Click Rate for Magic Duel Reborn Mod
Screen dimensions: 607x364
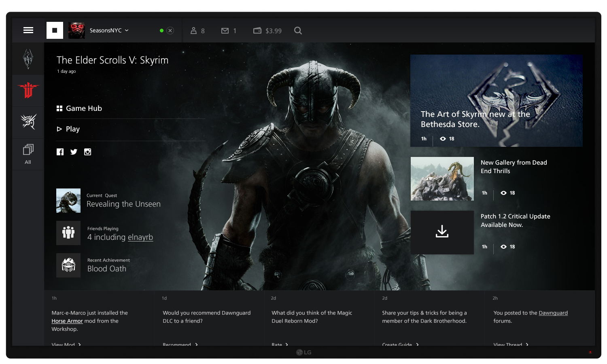[x=280, y=345]
